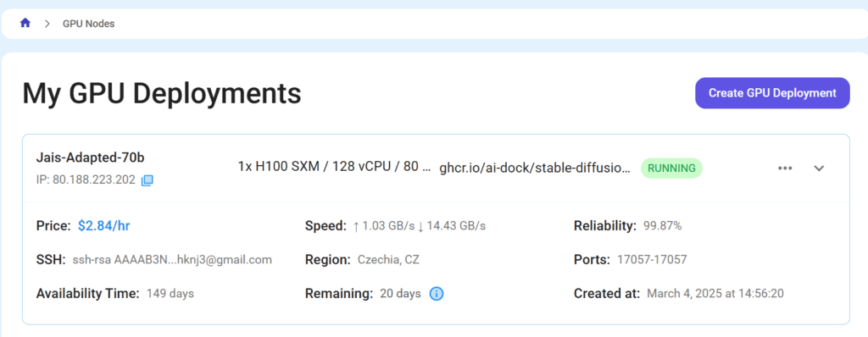Show info about Remaining days
Viewport: 868px width, 337px height.
click(x=437, y=294)
